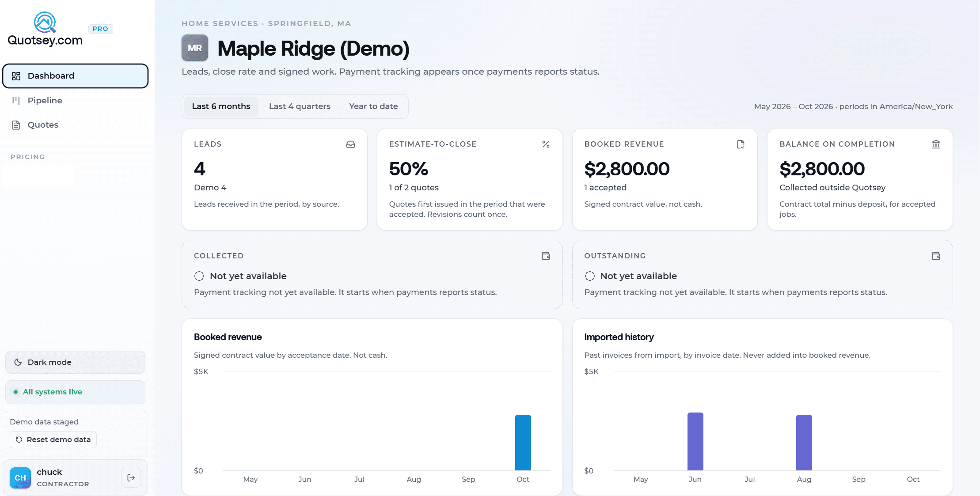Click the Maple Ridge (Demo) title
Viewport: 980px width, 496px height.
click(313, 49)
